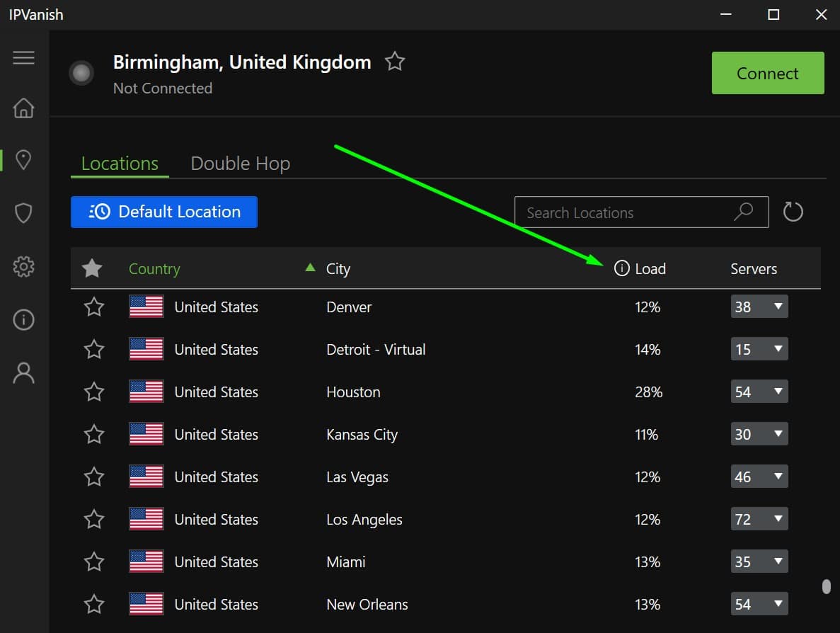Click the US flag in Denver row
The image size is (840, 633).
pos(146,307)
